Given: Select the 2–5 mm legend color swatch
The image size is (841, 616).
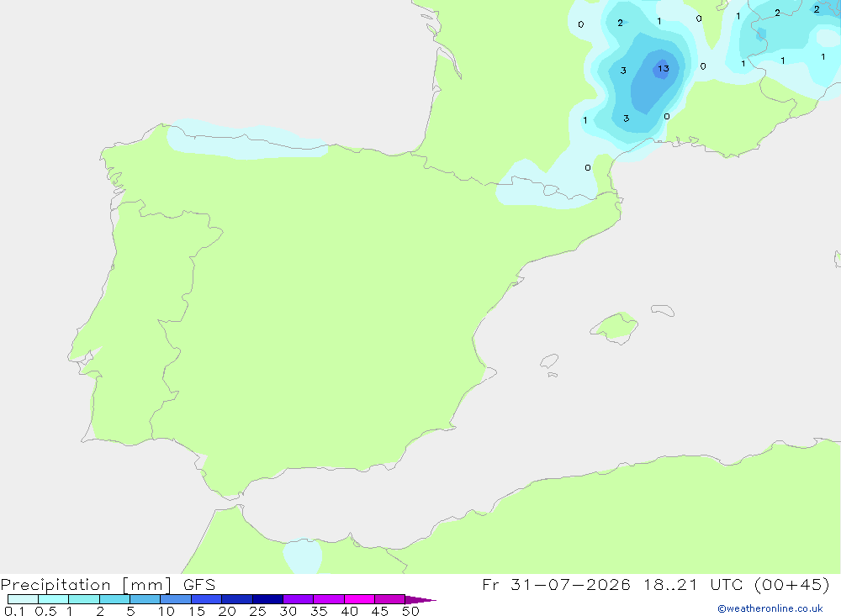Looking at the screenshot, I should click(114, 599).
